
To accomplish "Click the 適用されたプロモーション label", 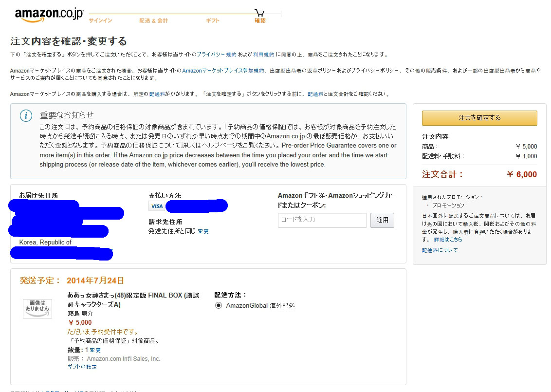I will (x=452, y=197).
